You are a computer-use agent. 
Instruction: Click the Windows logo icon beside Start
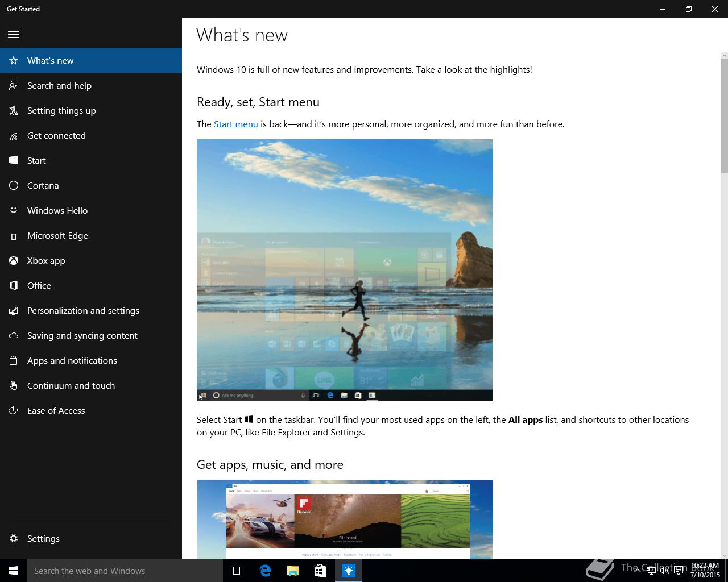14,160
